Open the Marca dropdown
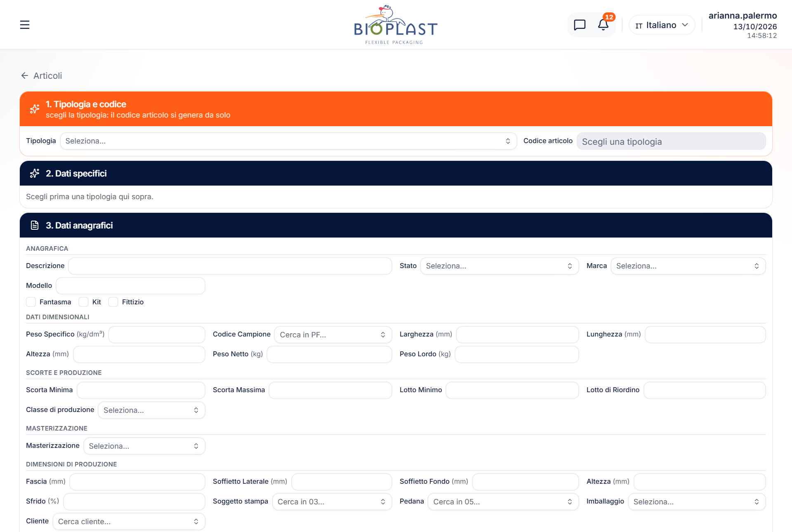 click(x=688, y=266)
